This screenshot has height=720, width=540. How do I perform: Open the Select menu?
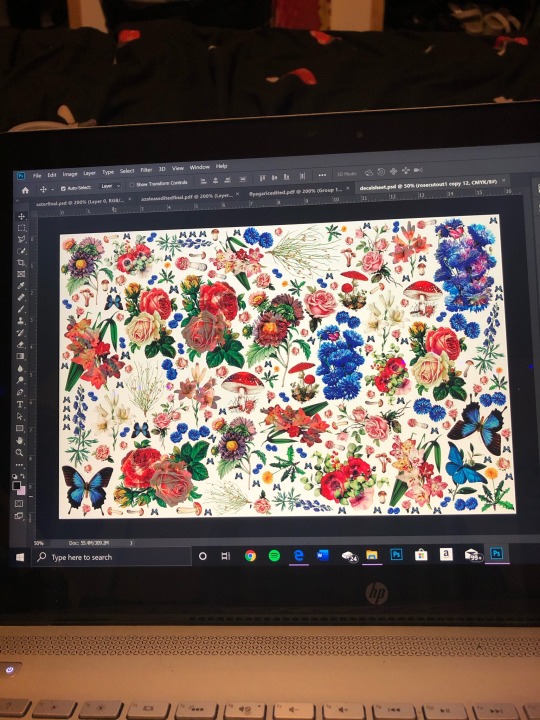click(x=127, y=171)
